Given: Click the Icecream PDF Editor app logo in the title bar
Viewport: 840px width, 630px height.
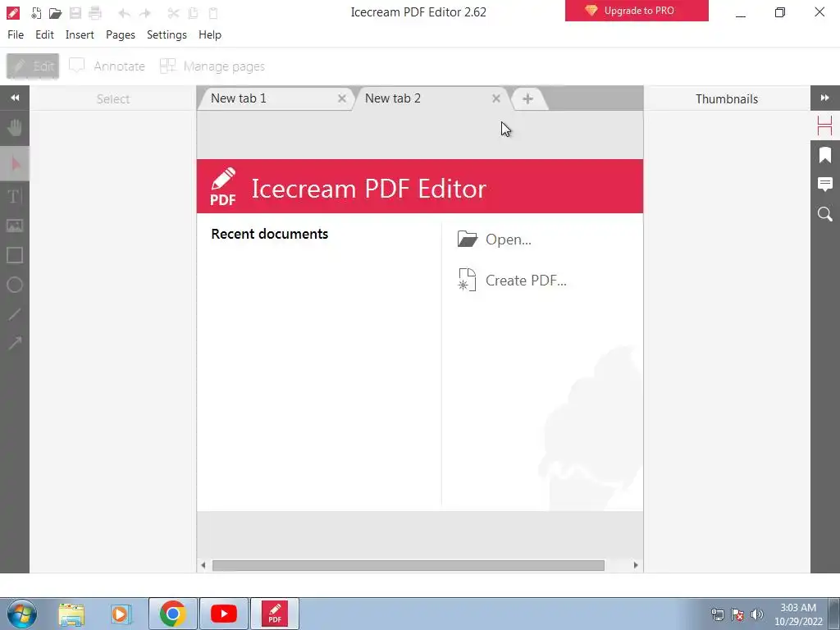Looking at the screenshot, I should click(x=12, y=13).
